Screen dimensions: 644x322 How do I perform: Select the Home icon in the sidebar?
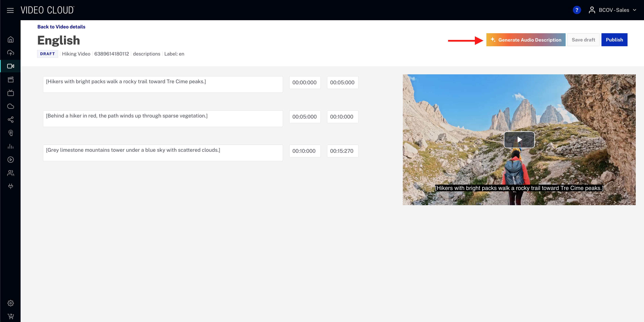pyautogui.click(x=10, y=39)
